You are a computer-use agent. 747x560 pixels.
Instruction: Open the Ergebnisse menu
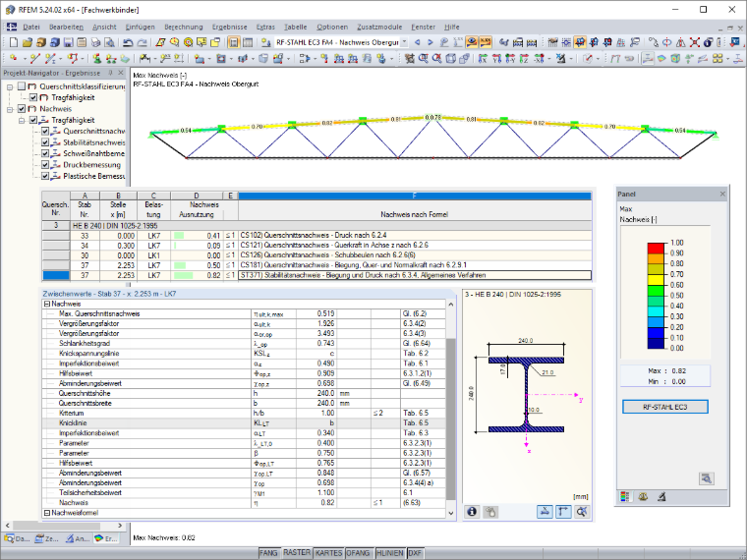pyautogui.click(x=230, y=28)
